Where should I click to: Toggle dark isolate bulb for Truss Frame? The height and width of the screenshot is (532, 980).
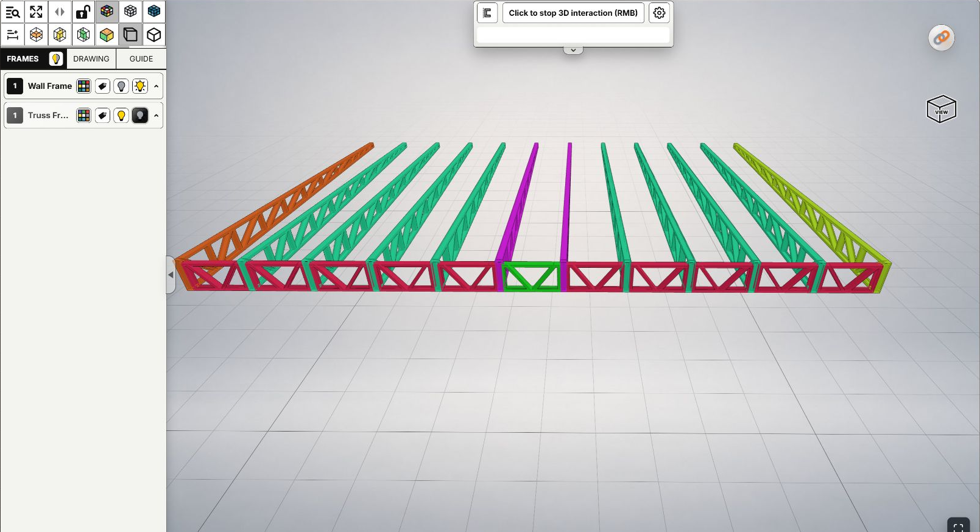tap(140, 115)
